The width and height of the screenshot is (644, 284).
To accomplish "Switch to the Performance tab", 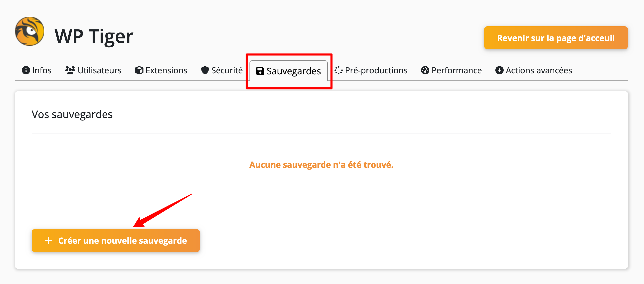I will click(456, 70).
